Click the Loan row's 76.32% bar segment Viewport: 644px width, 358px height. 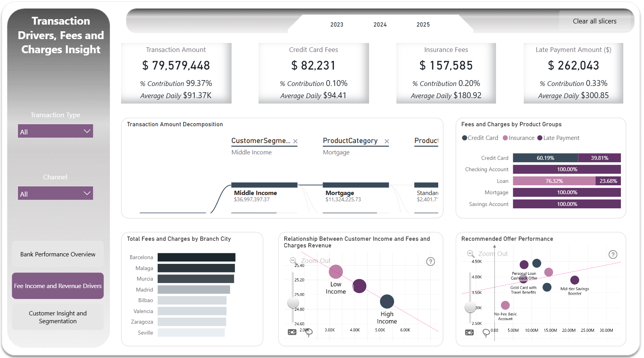coord(554,181)
